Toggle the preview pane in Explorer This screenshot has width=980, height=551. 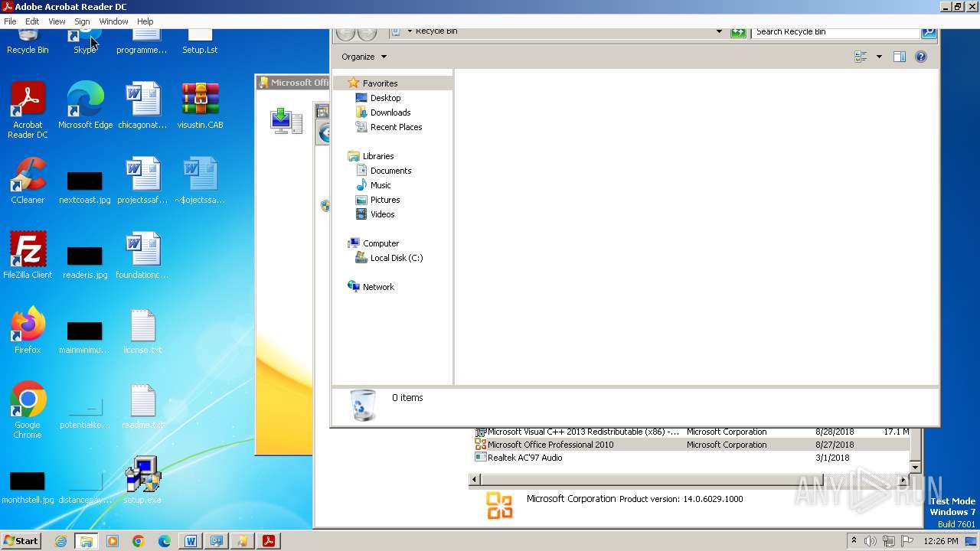pos(900,57)
